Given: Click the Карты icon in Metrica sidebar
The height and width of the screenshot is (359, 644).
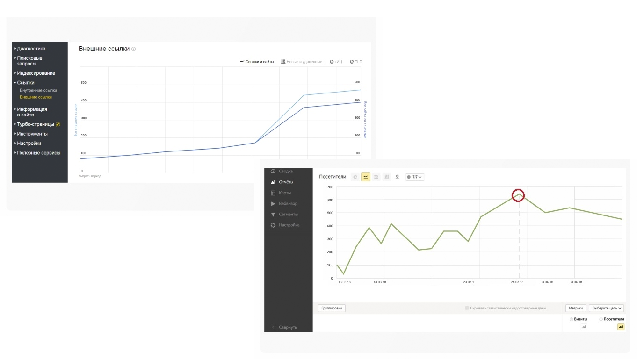Looking at the screenshot, I should 273,193.
